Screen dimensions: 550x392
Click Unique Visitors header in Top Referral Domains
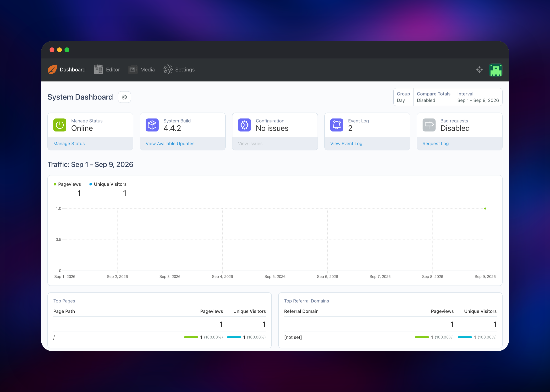coord(480,311)
